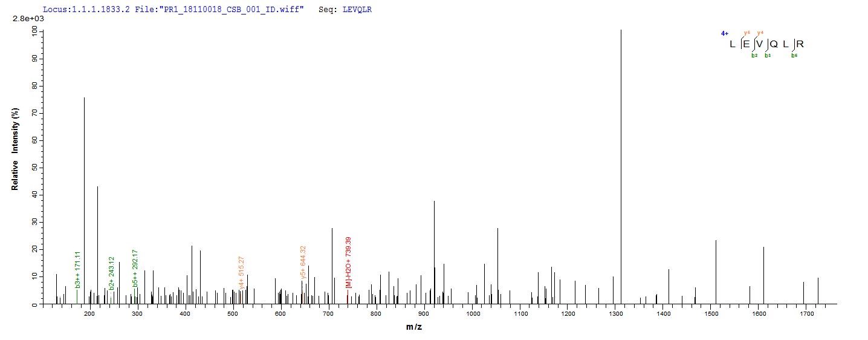
Task: Click the b3++ 171.11 peak label
Action: (77, 270)
